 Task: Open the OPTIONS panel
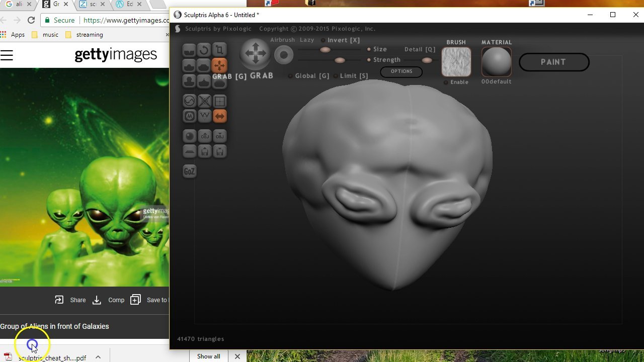pyautogui.click(x=401, y=71)
